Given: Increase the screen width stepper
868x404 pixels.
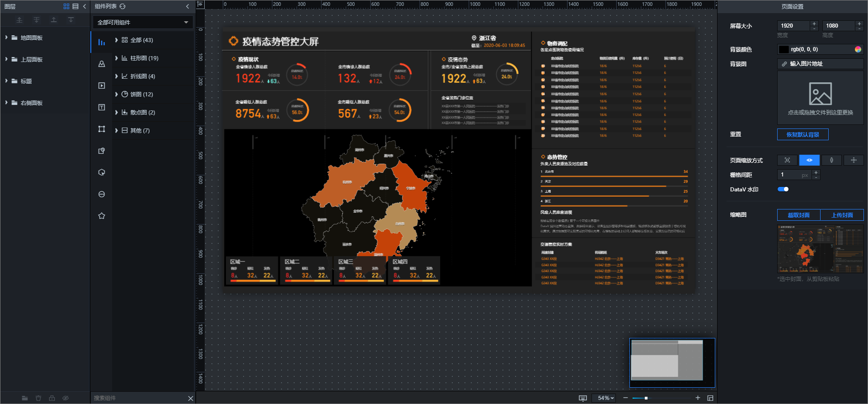Looking at the screenshot, I should click(814, 23).
